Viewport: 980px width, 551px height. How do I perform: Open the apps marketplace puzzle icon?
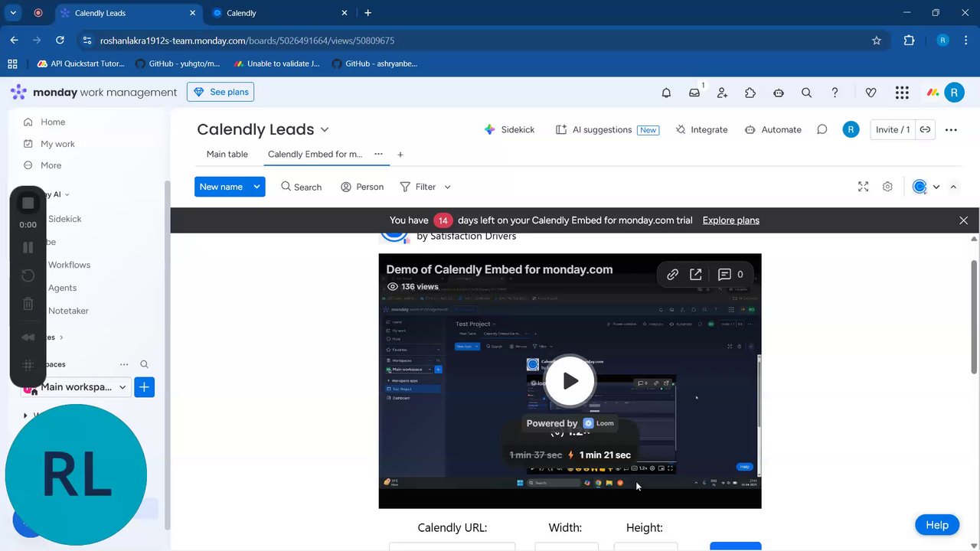[x=750, y=93]
